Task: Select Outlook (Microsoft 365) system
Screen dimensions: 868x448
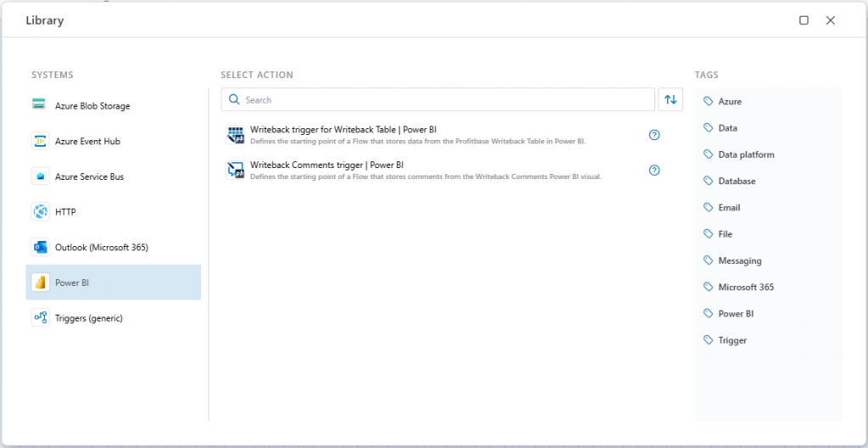Action: (114, 247)
